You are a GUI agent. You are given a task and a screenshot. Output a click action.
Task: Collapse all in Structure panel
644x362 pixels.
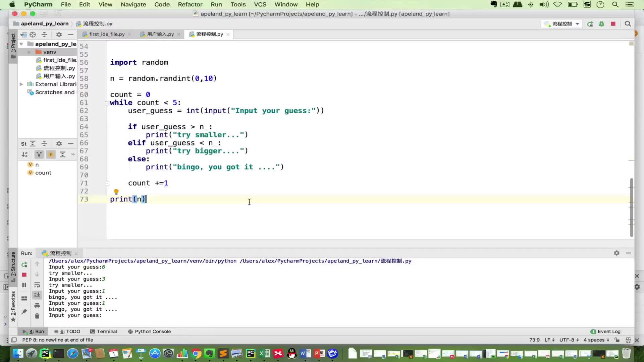pyautogui.click(x=44, y=143)
